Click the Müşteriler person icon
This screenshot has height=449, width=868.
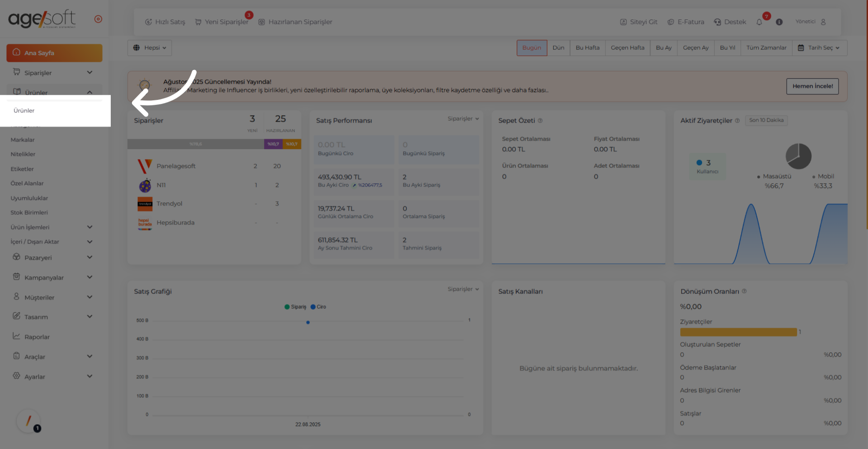click(x=16, y=296)
